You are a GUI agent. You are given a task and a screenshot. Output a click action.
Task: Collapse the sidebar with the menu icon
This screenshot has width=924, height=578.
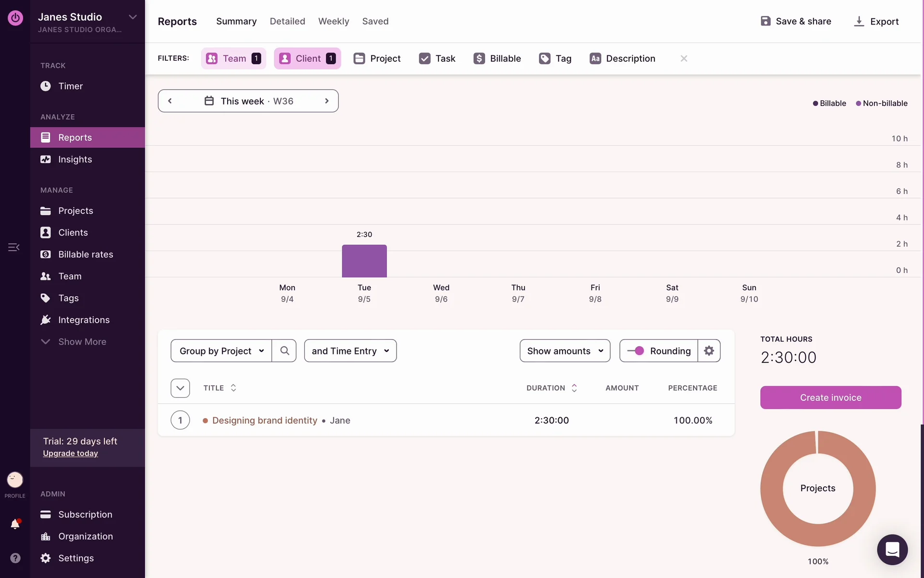13,247
